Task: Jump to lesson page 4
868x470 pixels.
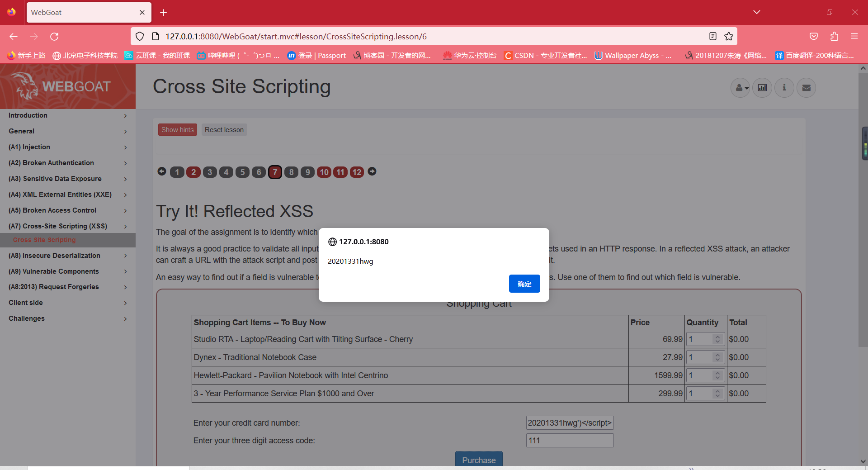Action: coord(226,172)
